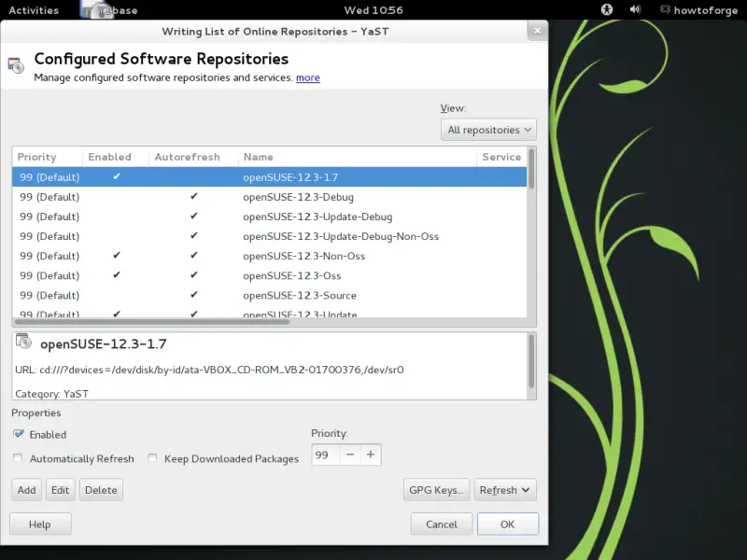747x560 pixels.
Task: Click the 'Category: YaST' text
Action: pos(51,394)
